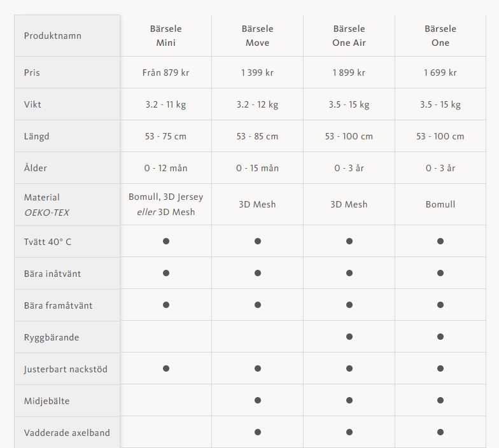499x448 pixels.
Task: Click the '3.2 - 12 kg' weight cell
Action: (x=257, y=104)
